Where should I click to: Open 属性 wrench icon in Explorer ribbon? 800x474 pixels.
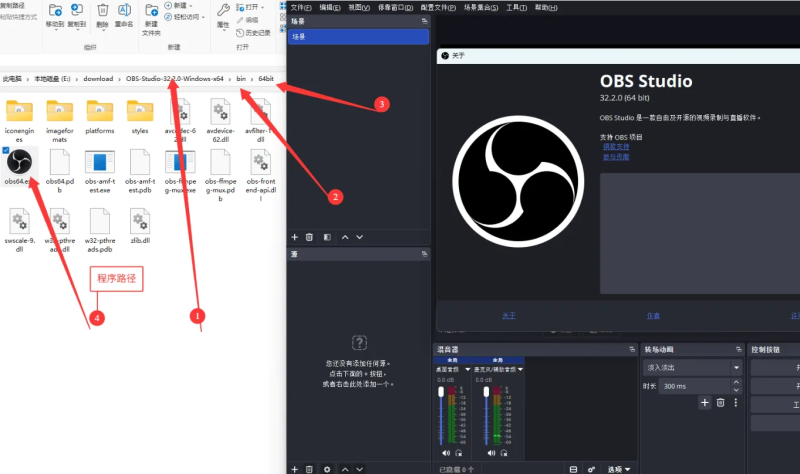pos(223,10)
